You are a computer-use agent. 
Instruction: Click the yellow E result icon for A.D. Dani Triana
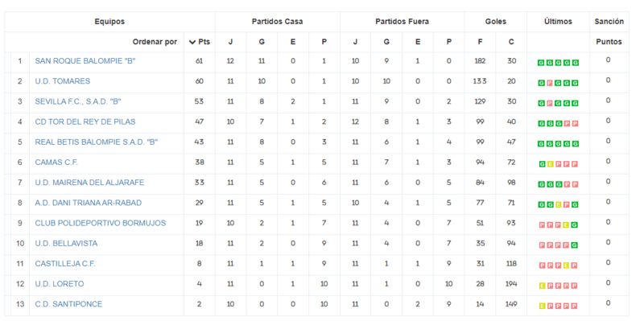tap(559, 205)
